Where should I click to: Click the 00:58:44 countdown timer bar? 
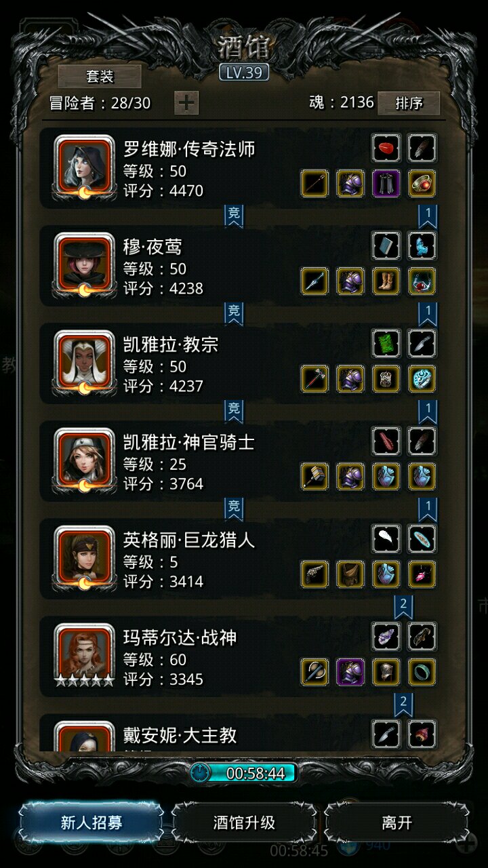click(x=244, y=774)
